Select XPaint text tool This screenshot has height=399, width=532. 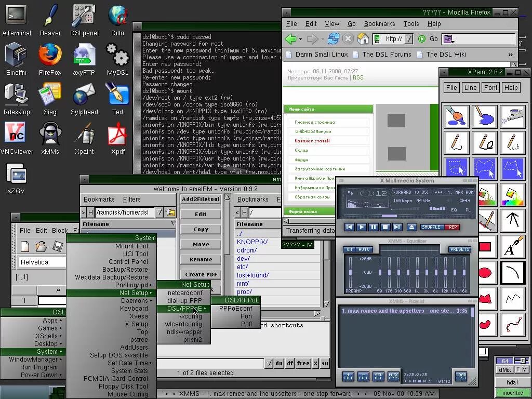(x=513, y=246)
